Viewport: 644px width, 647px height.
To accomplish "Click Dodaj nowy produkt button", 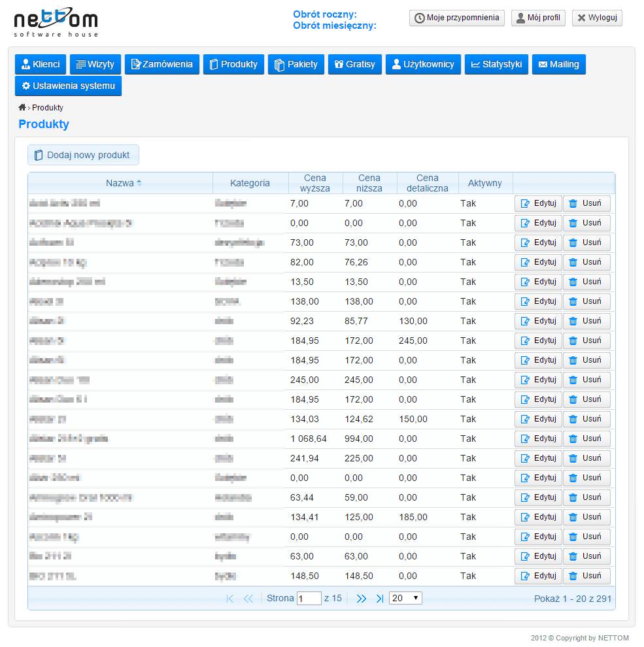I will (83, 155).
